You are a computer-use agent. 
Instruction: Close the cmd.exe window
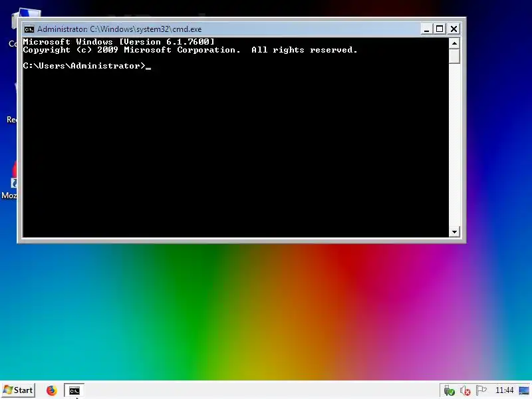pyautogui.click(x=454, y=29)
